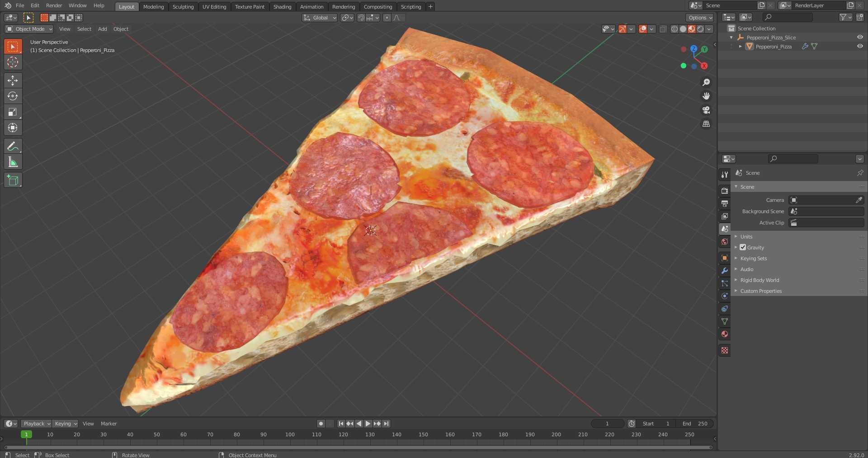
Task: Open the Tool properties tab
Action: pyautogui.click(x=725, y=174)
